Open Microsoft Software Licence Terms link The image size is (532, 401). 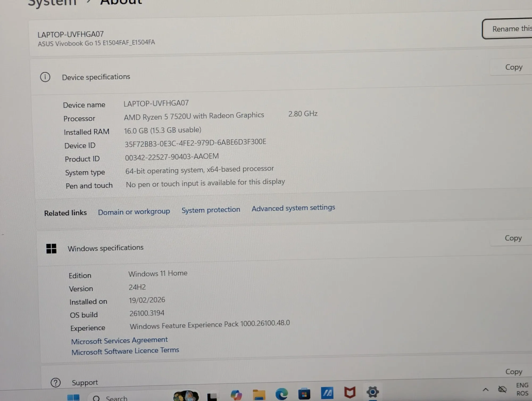125,351
